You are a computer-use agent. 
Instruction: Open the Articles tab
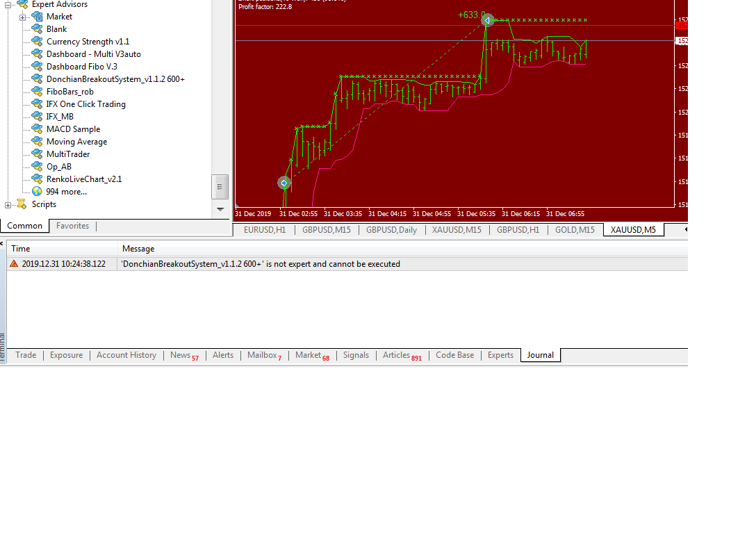(402, 355)
